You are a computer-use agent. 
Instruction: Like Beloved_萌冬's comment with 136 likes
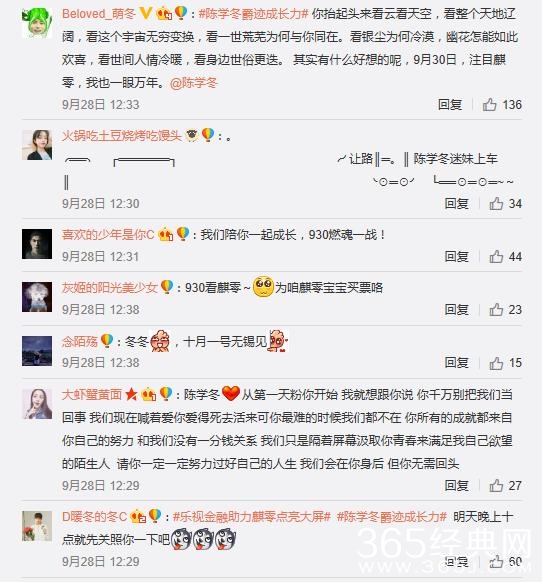489,105
